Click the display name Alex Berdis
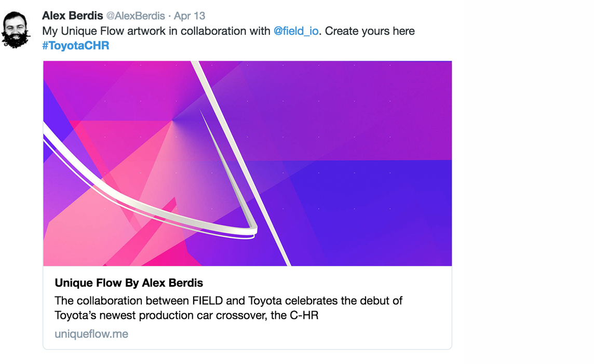The height and width of the screenshot is (364, 594). (72, 16)
